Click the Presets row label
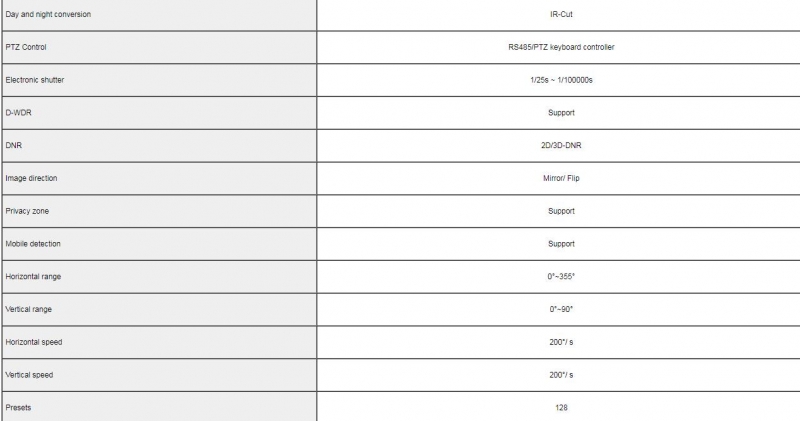Image resolution: width=800 pixels, height=421 pixels. (18, 408)
